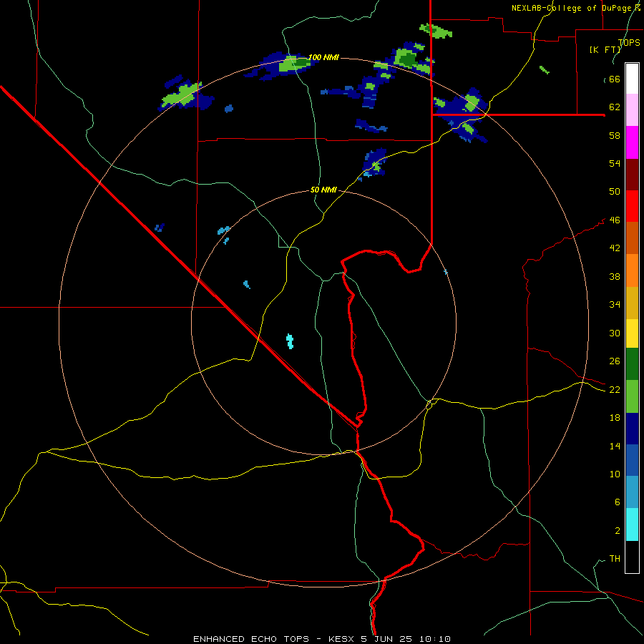The image size is (644, 644).
Task: Select the magenta legend color swatch
Action: [632, 142]
